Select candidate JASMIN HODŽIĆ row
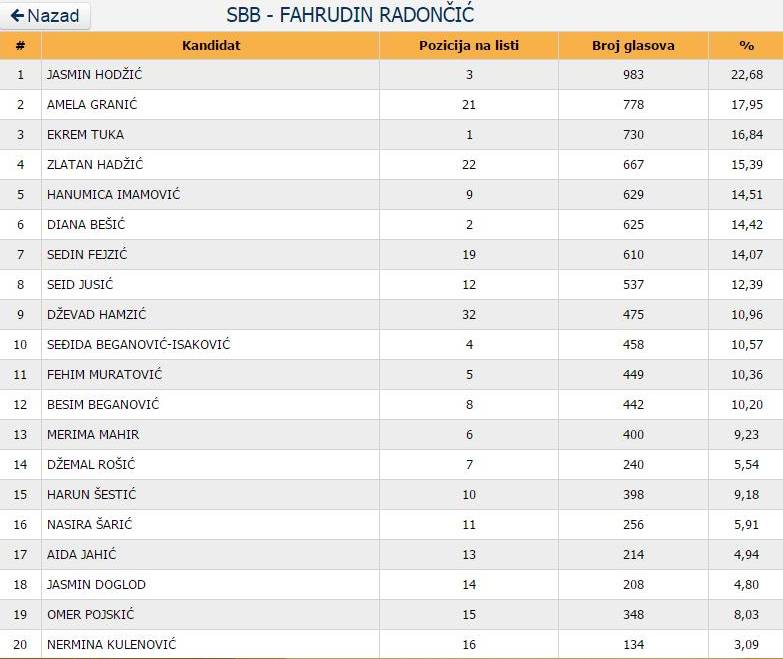The width and height of the screenshot is (783, 659). pyautogui.click(x=91, y=75)
